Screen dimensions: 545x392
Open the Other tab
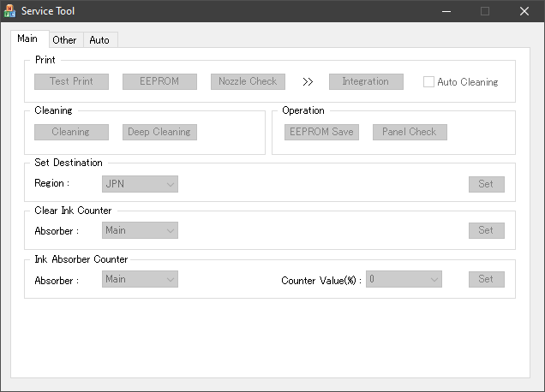pyautogui.click(x=64, y=40)
